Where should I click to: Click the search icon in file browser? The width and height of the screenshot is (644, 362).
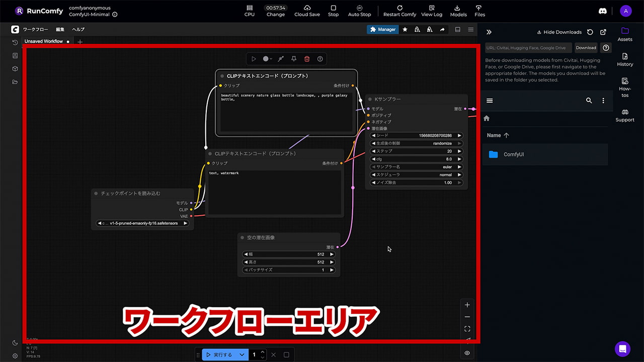(589, 101)
